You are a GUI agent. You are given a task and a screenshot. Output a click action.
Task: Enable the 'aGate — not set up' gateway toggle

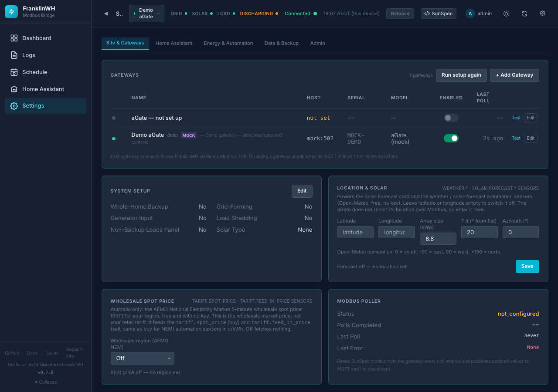451,118
